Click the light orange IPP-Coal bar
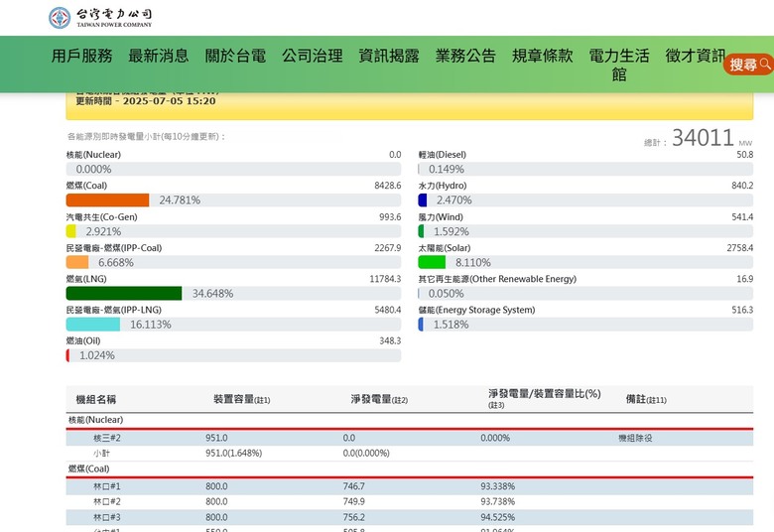 tap(77, 262)
